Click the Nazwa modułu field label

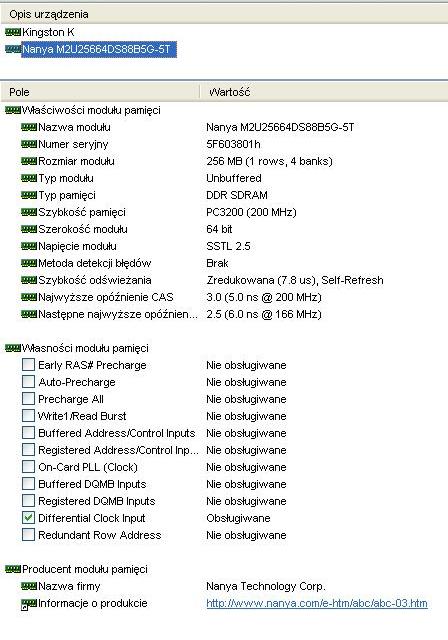74,127
